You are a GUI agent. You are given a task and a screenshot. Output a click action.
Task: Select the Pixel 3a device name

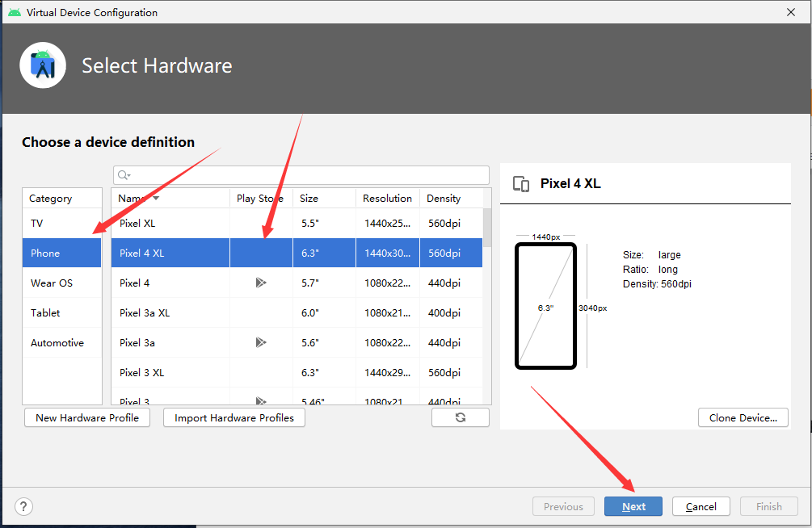pyautogui.click(x=137, y=342)
